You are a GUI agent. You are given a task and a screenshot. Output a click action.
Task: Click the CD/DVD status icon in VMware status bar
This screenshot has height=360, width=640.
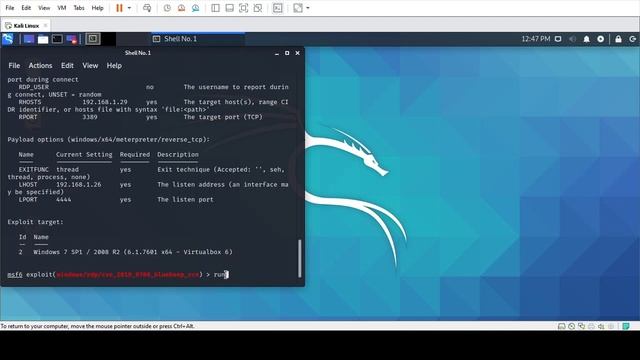[571, 326]
